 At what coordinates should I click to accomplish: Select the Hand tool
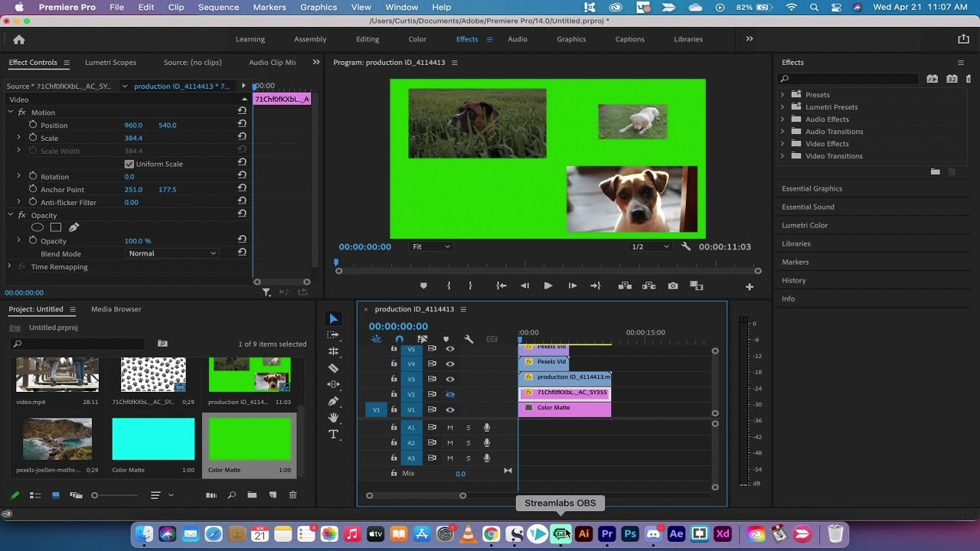click(333, 418)
